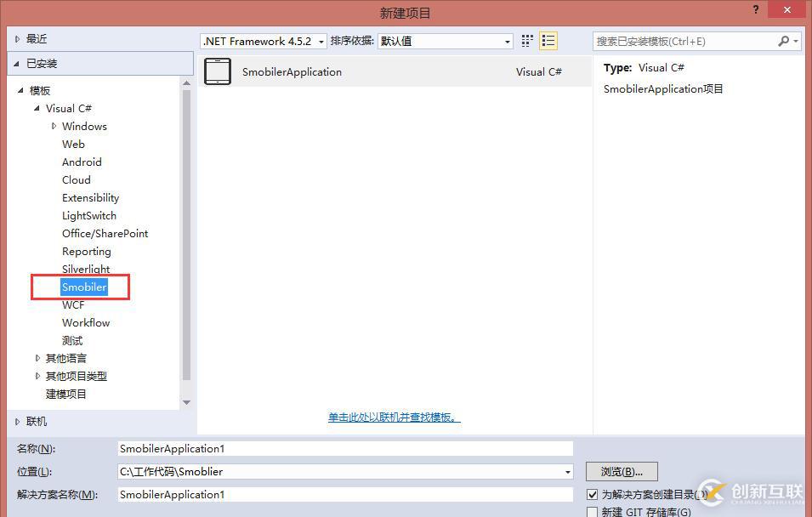This screenshot has width=812, height=517.
Task: Click the 名称 project name field
Action: click(x=345, y=449)
